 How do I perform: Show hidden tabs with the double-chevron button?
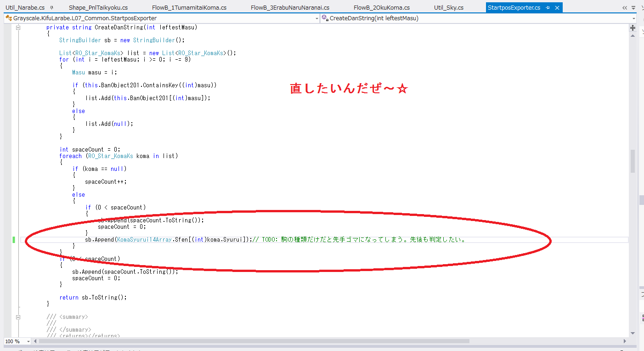[626, 8]
